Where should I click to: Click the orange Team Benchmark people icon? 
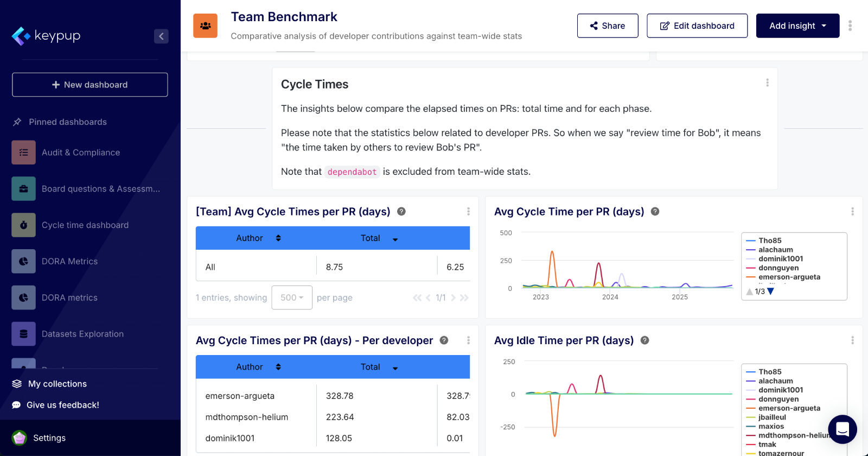(x=205, y=25)
